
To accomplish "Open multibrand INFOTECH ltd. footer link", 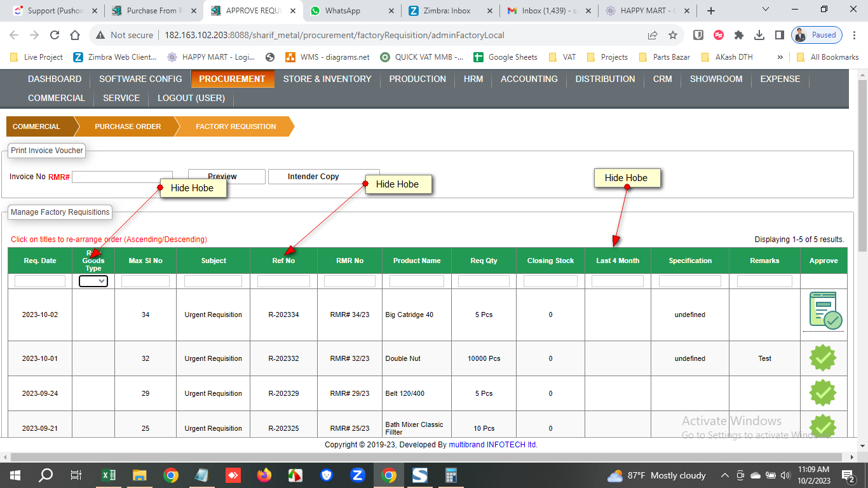I will pos(493,445).
